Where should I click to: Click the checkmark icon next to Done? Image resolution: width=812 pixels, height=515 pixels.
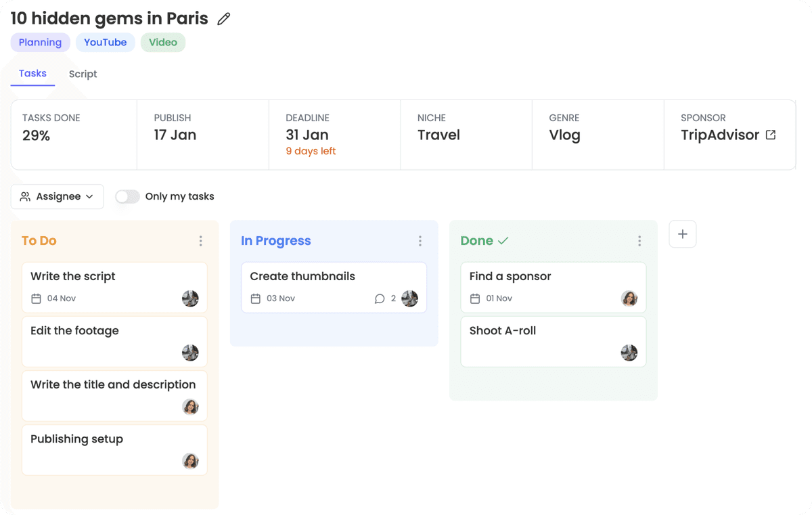point(503,241)
